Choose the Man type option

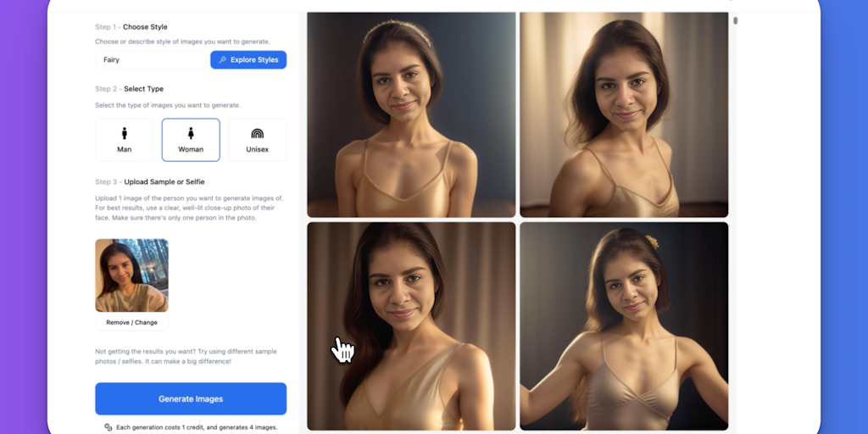pyautogui.click(x=125, y=140)
